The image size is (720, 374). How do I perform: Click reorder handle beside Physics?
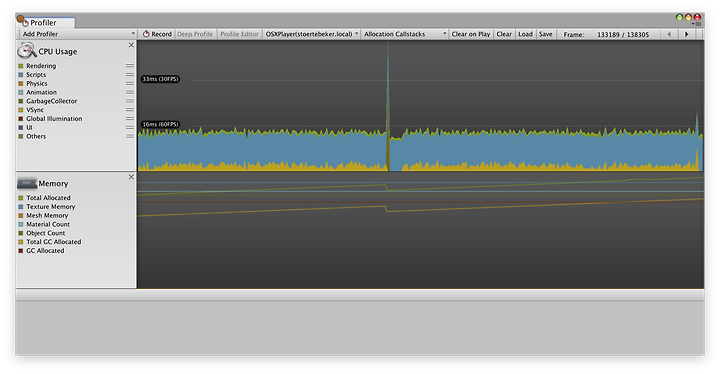(x=130, y=84)
